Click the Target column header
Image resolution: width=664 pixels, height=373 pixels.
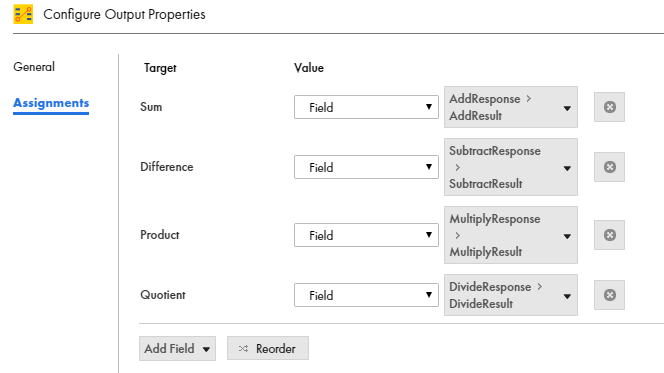point(160,68)
